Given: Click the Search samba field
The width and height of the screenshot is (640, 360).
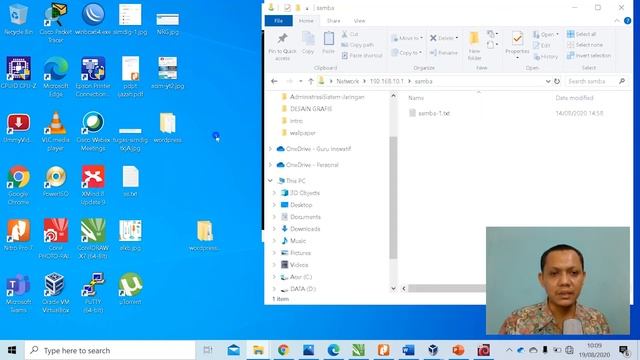Looking at the screenshot, I should [592, 81].
